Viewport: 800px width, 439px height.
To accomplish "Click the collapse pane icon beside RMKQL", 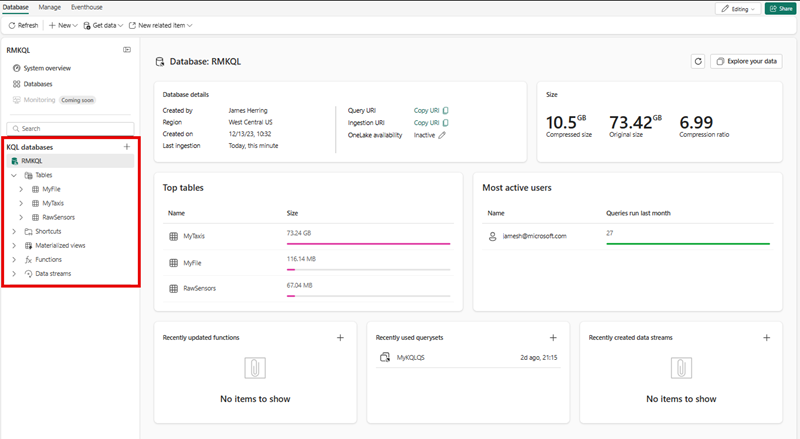I will (127, 49).
